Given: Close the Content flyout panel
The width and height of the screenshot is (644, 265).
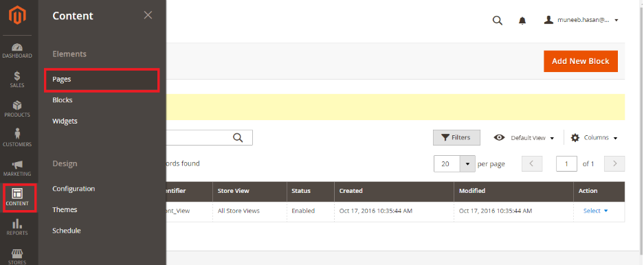Looking at the screenshot, I should 148,15.
